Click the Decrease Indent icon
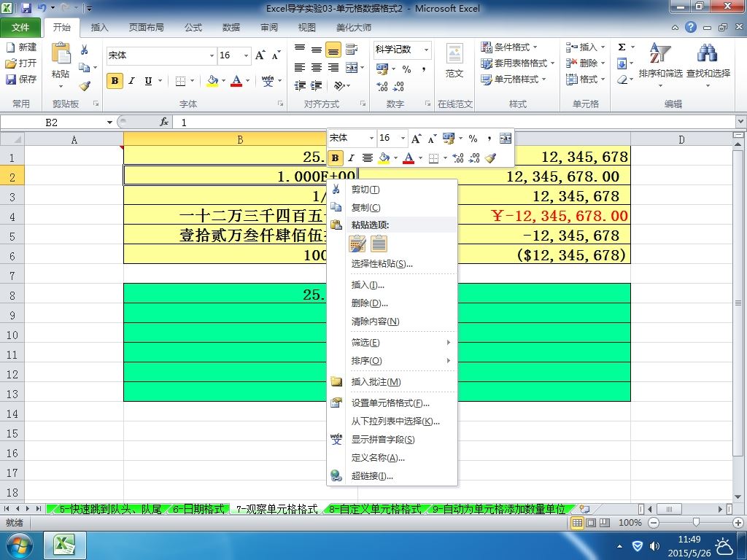 300,86
